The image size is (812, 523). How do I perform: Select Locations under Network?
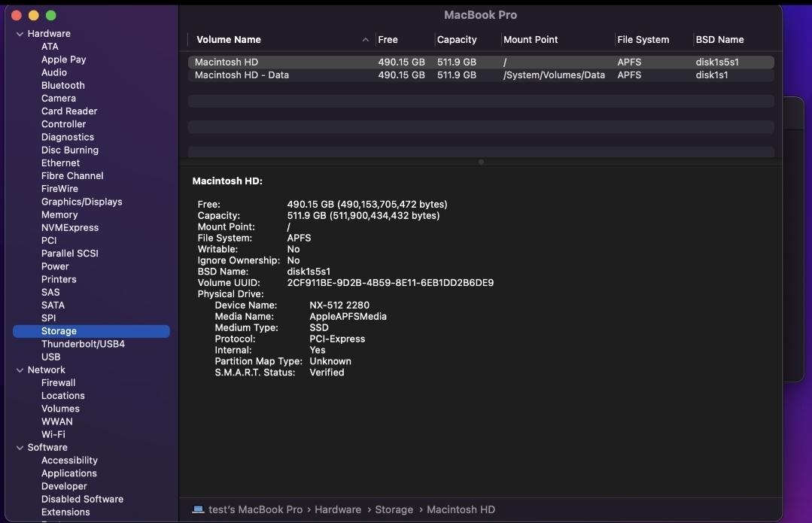[62, 396]
